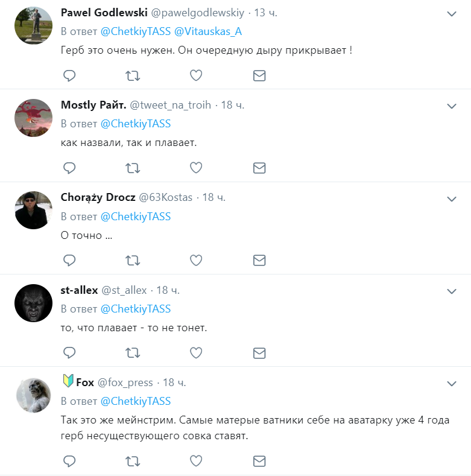The height and width of the screenshot is (476, 471).
Task: Open Chorąży Drocz's profile picture
Action: pos(33,211)
